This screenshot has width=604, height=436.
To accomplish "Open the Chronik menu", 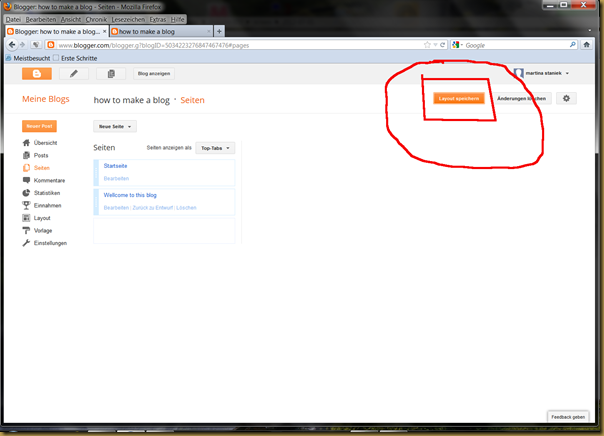I will tap(96, 19).
